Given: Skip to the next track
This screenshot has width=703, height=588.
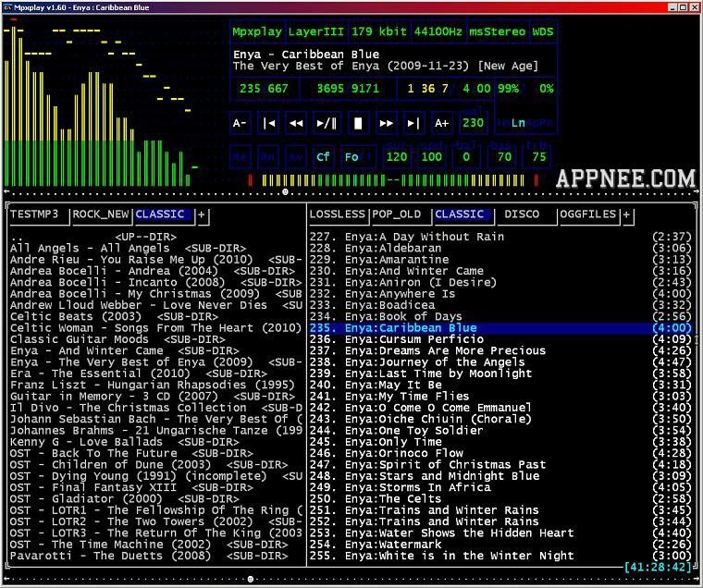Looking at the screenshot, I should tap(413, 123).
